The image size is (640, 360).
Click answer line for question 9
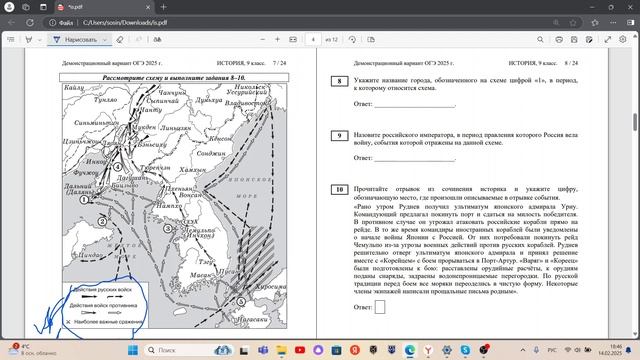[414, 158]
